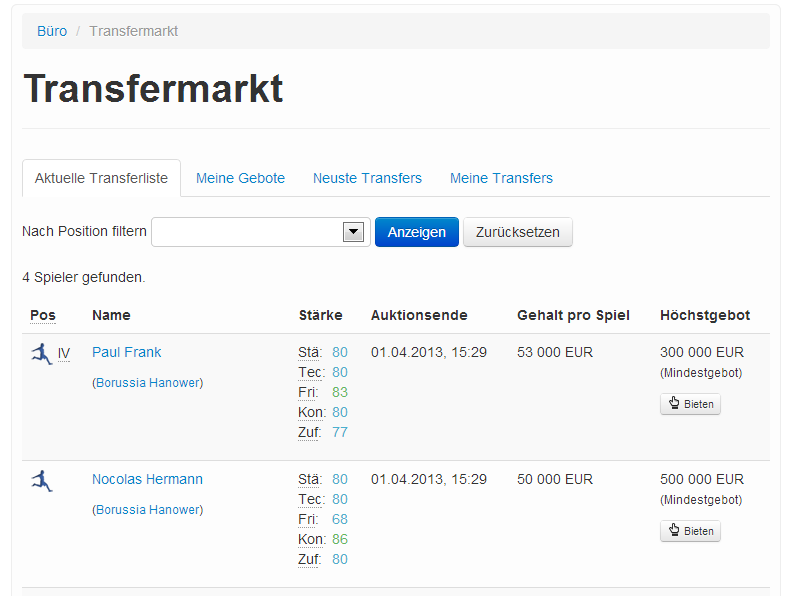This screenshot has height=596, width=789.
Task: Click the position filter dropdown arrow
Action: click(x=353, y=232)
